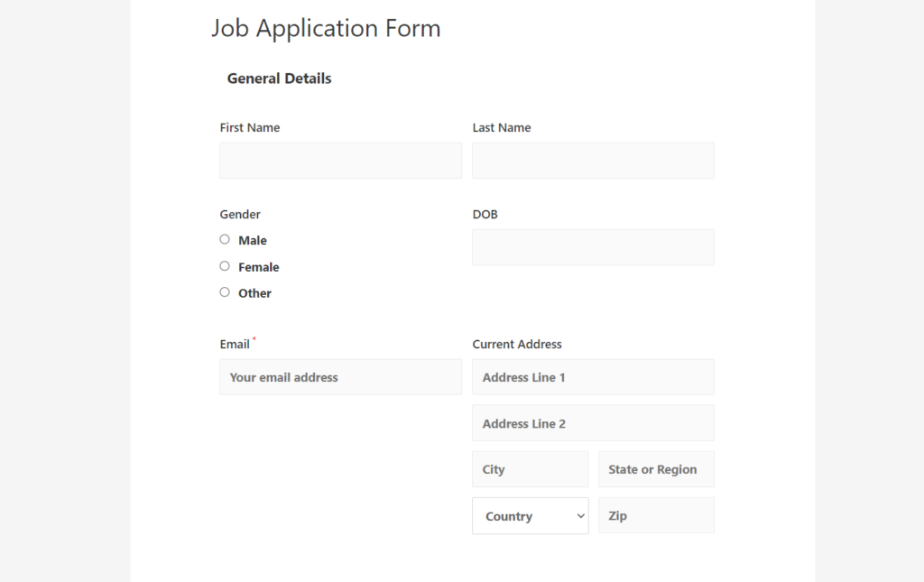Pick the Other gender radio button
The width and height of the screenshot is (924, 582).
tap(225, 292)
